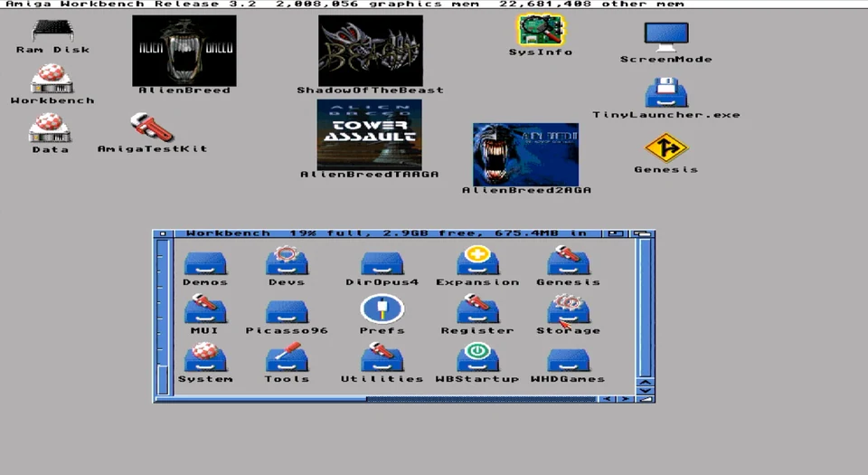868x475 pixels.
Task: Click the Workbench window horizontal scroll bar
Action: 376,399
